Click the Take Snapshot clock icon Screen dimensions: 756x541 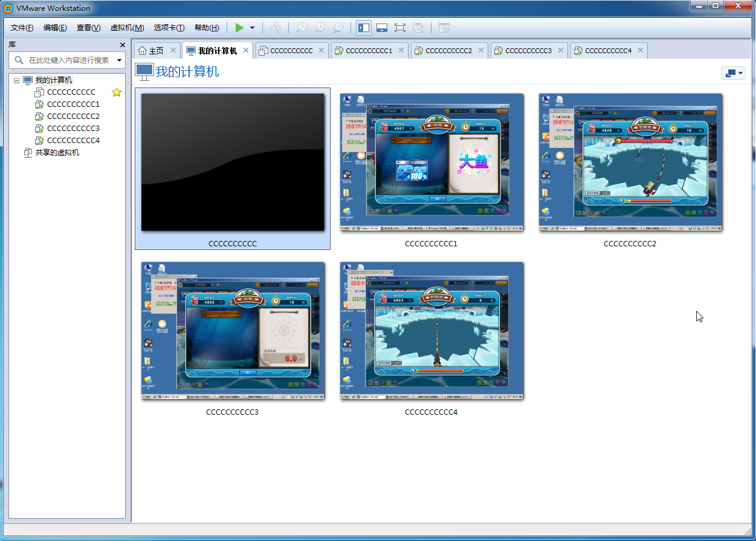coord(301,28)
